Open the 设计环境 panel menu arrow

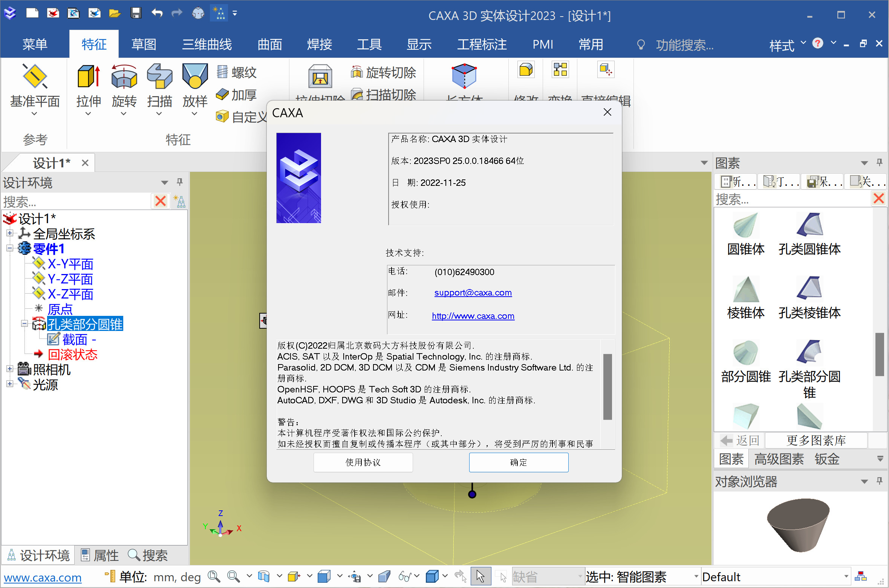coord(164,183)
